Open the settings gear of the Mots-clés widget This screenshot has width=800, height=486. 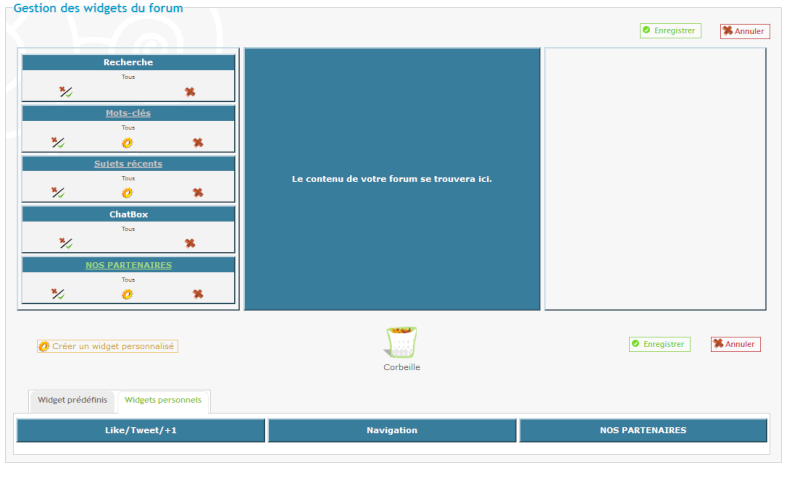(127, 143)
